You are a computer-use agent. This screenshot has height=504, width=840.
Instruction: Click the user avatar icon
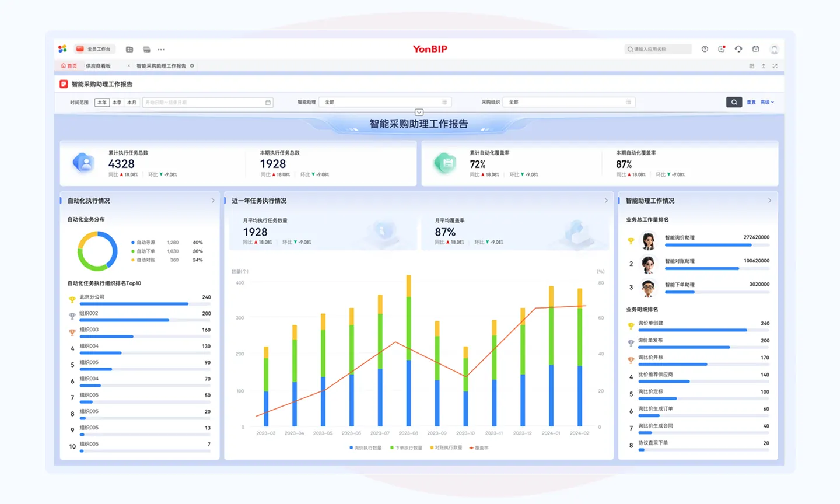[774, 50]
